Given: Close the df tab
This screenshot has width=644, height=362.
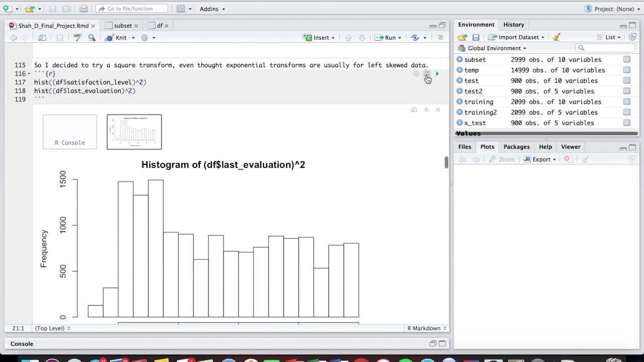Looking at the screenshot, I should tap(167, 26).
